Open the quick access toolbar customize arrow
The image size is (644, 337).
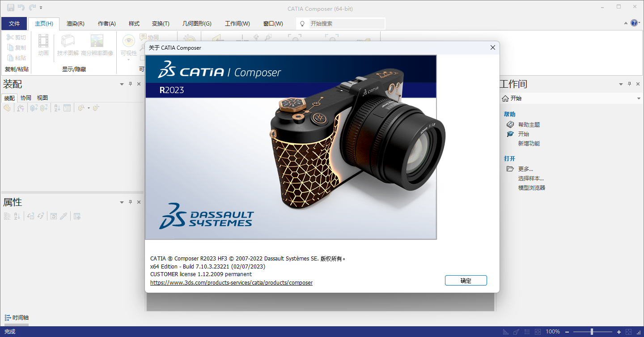coord(41,8)
